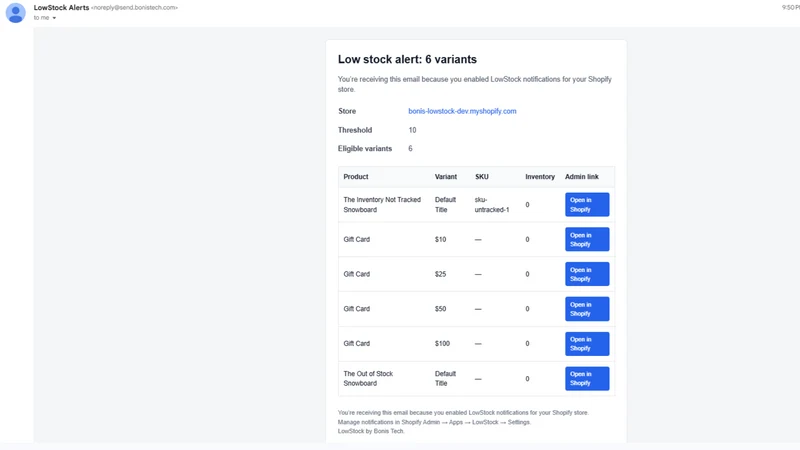Click the email timestamp at top right
This screenshot has width=800, height=450.
pyautogui.click(x=790, y=8)
